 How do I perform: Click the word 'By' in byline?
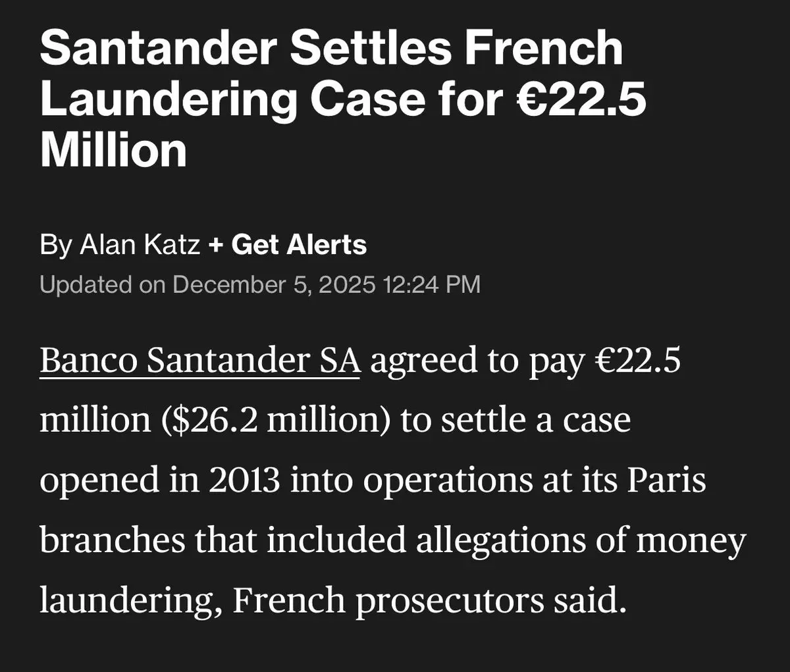click(56, 246)
